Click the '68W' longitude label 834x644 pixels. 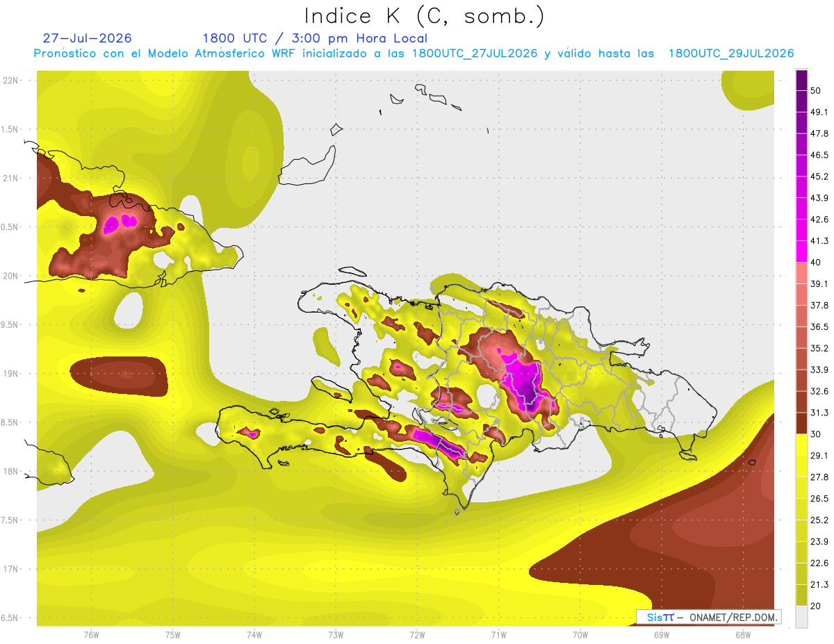click(x=743, y=635)
